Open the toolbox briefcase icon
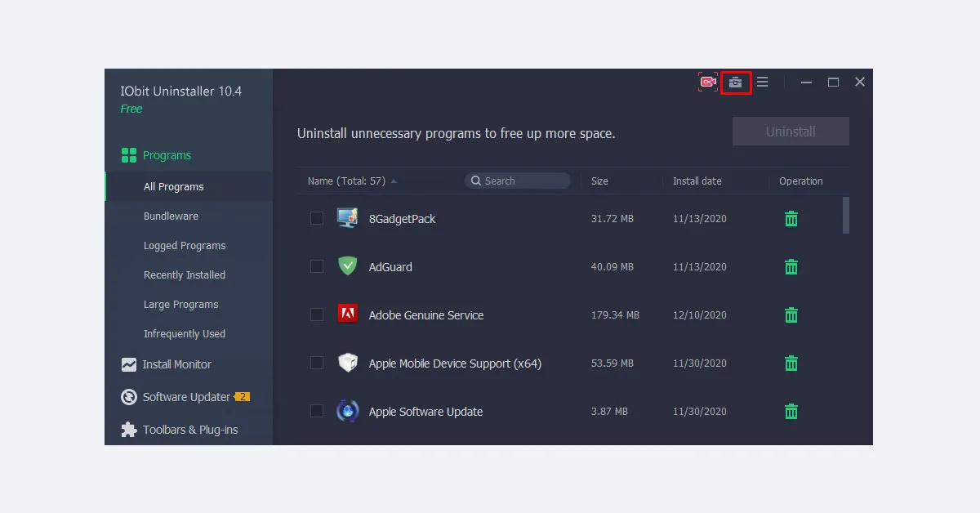The image size is (980, 513). (x=736, y=82)
